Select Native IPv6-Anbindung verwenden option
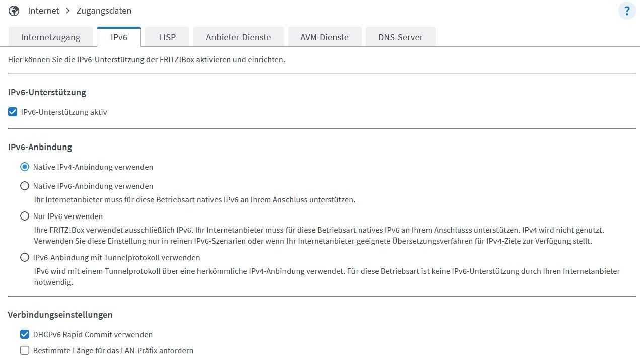The height and width of the screenshot is (364, 640). pos(25,186)
